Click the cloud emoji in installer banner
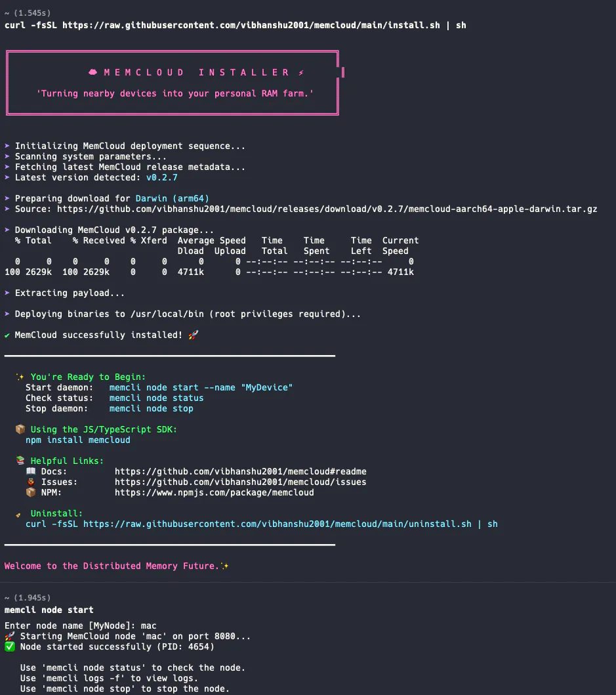The height and width of the screenshot is (695, 616). (x=92, y=72)
